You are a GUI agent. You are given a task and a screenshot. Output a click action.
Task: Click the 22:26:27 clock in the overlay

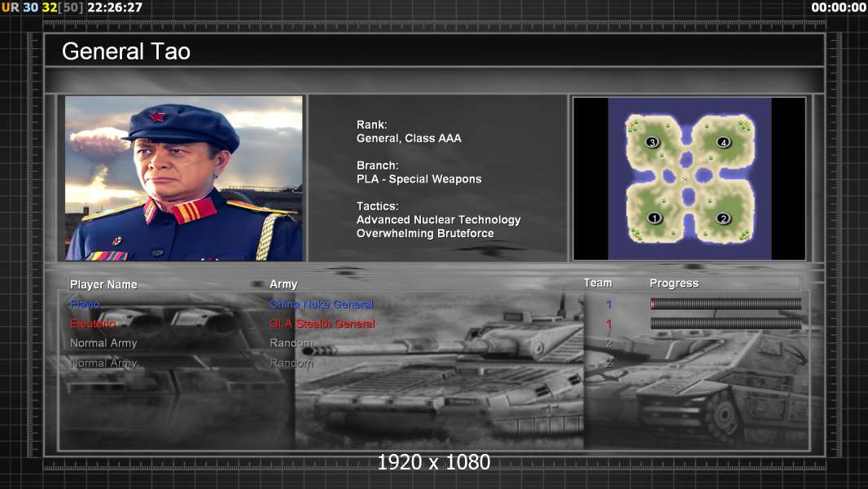coord(114,7)
